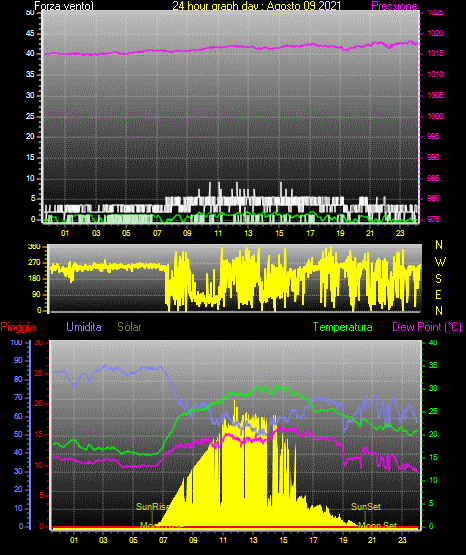466x555 pixels.
Task: Click the compass letter "E"
Action: (438, 294)
